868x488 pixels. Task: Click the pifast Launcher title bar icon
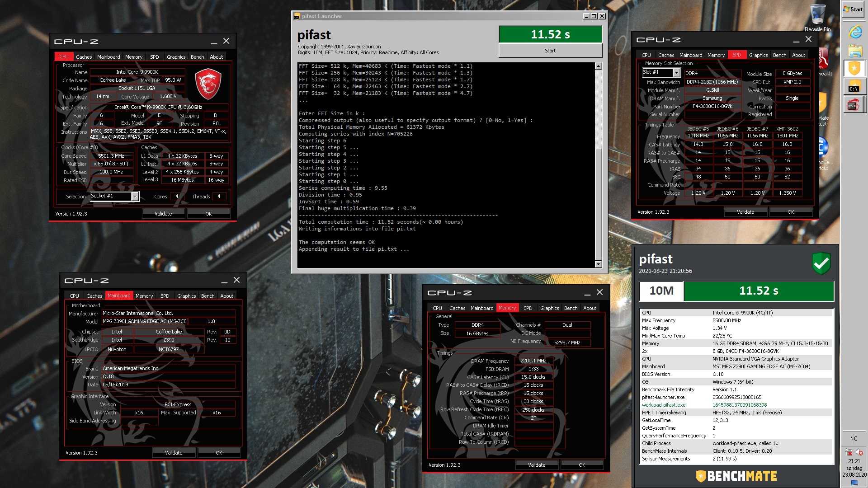tap(297, 16)
